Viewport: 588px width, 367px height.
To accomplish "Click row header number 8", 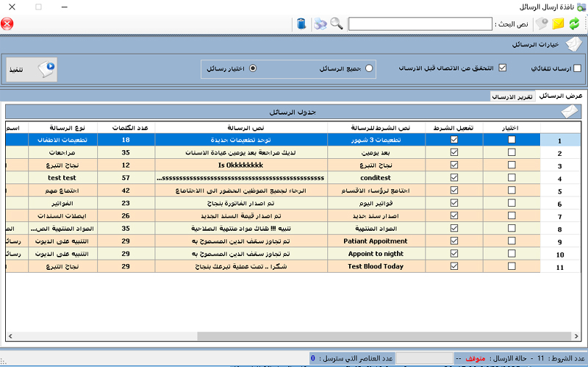I will [561, 229].
